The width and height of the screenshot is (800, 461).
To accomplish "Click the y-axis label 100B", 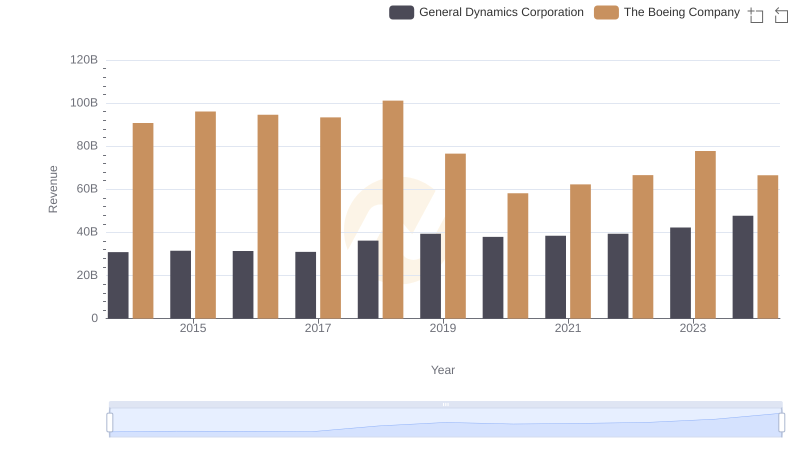I will tap(84, 103).
